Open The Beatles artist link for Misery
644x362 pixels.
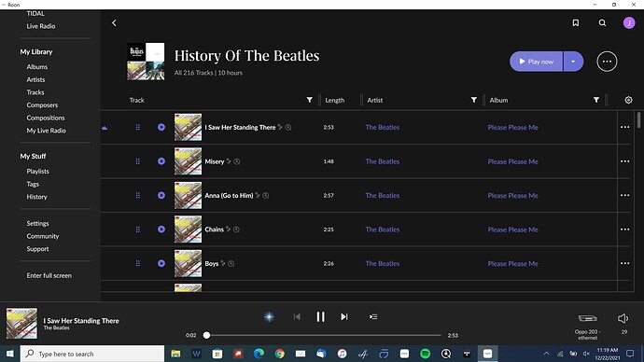click(383, 161)
